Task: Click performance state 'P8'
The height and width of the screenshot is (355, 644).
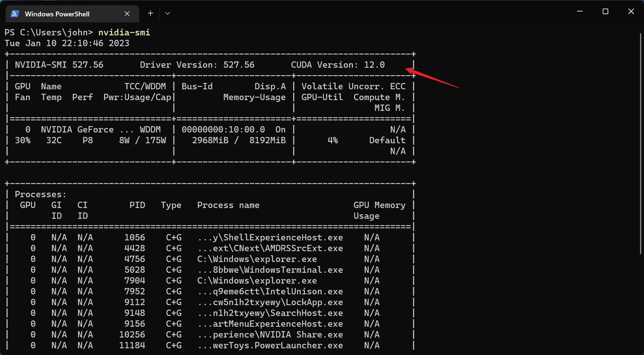Action: point(88,140)
